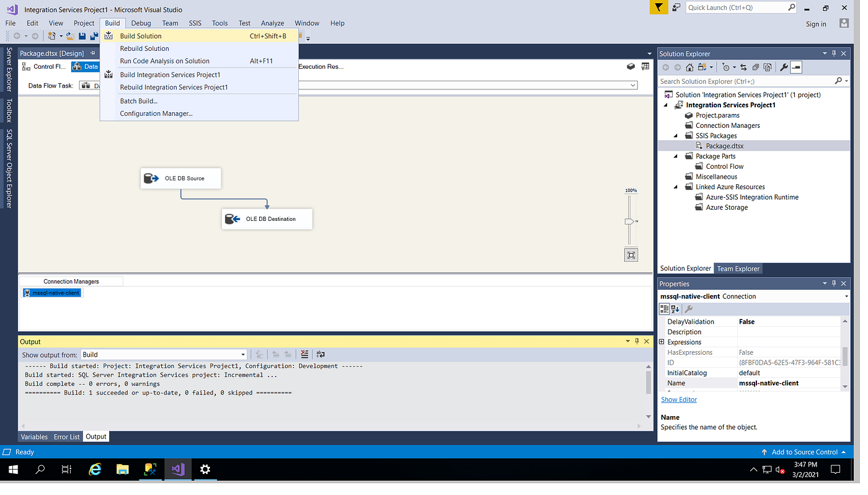
Task: Click the Open File folder icon in toolbar
Action: tap(70, 37)
